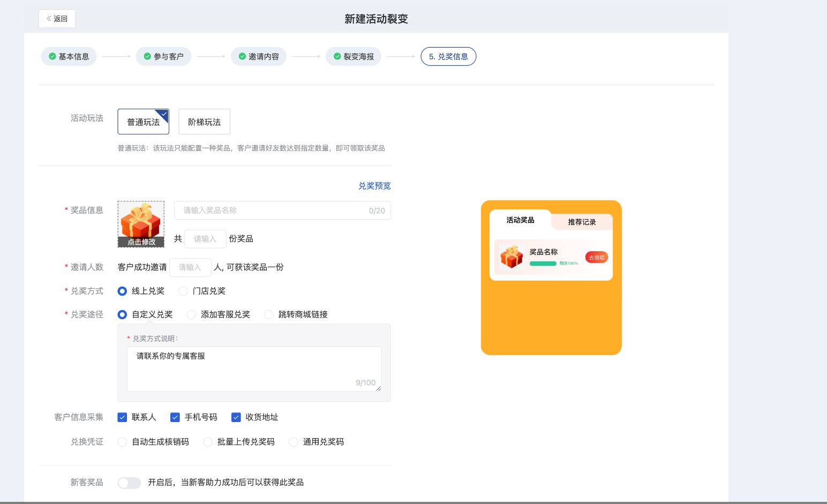Grab the resize handle of the description textarea
827x504 pixels.
pyautogui.click(x=378, y=388)
